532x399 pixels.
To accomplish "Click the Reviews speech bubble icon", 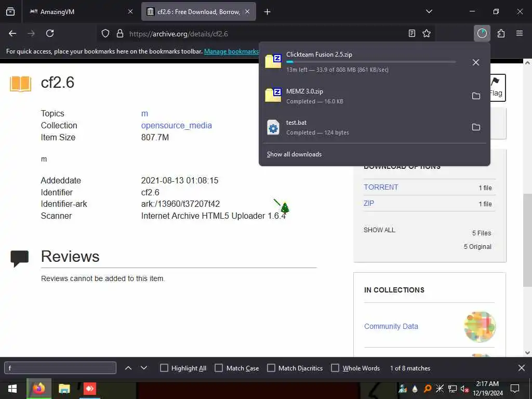I will tap(19, 259).
